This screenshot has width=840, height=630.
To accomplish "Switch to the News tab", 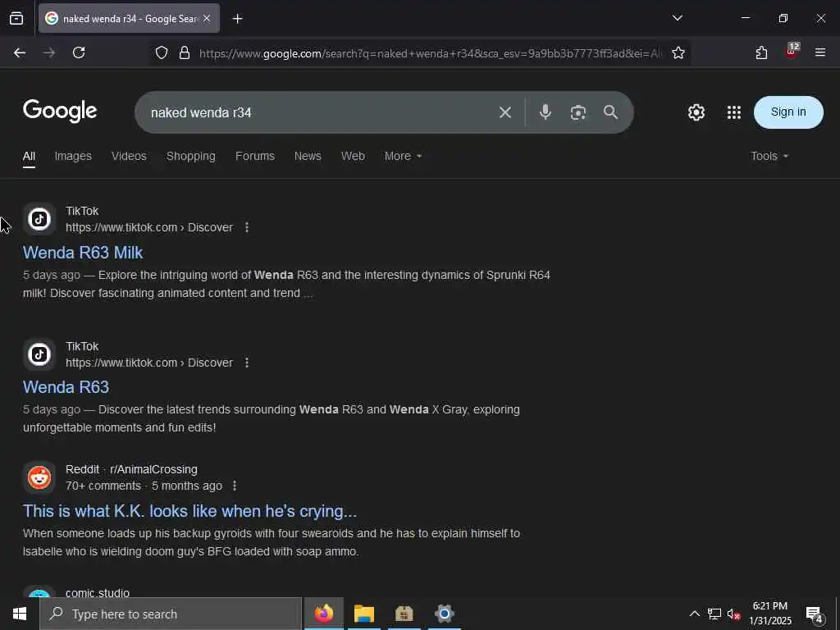I will point(308,156).
